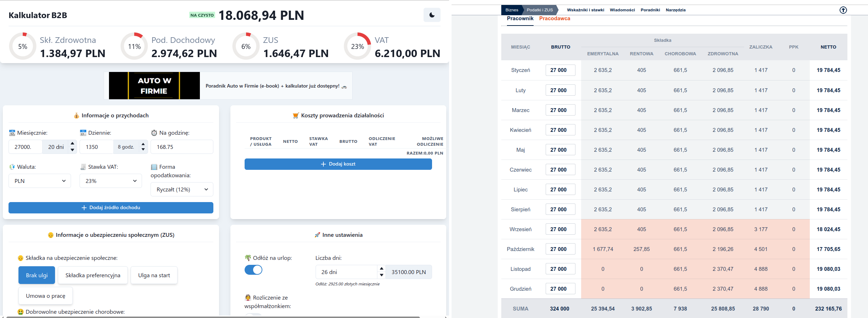This screenshot has height=318, width=868.
Task: Open the Wskaźniki i stawki menu
Action: click(x=585, y=10)
